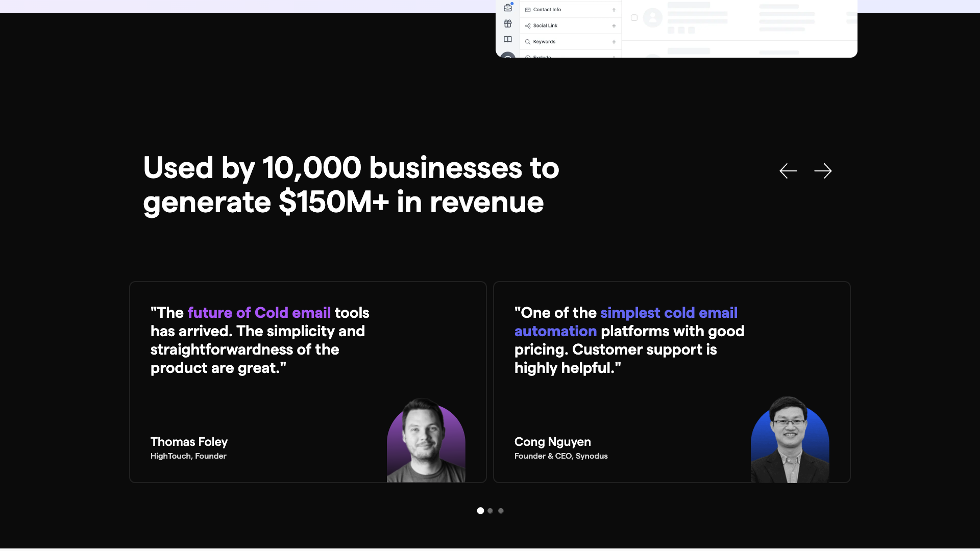The image size is (980, 551).
Task: Click the share icon beside Social Link
Action: pyautogui.click(x=528, y=26)
